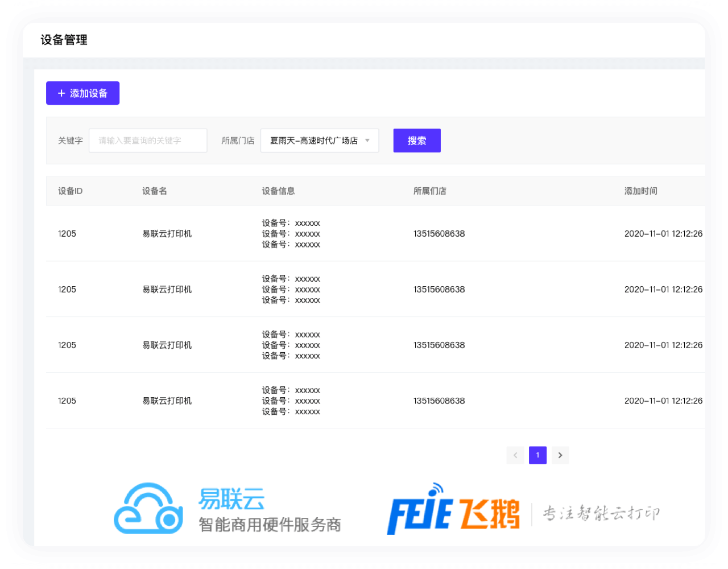728x569 pixels.
Task: Click the 设备名 column header
Action: click(x=155, y=191)
